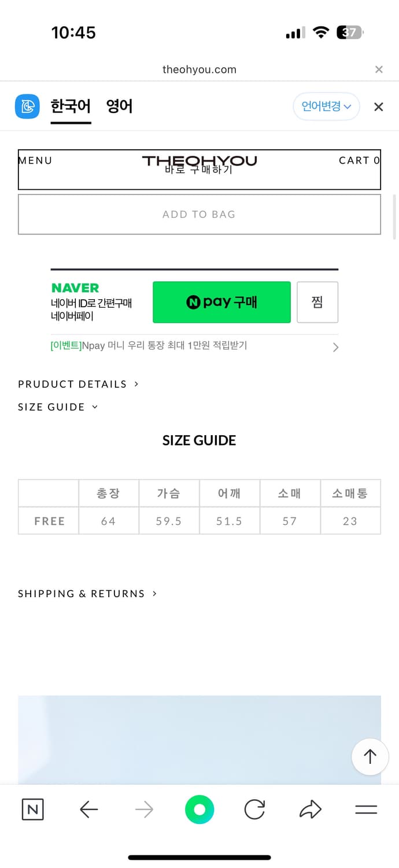This screenshot has height=868, width=399.
Task: Tap the green Naver search circle button
Action: point(199,810)
